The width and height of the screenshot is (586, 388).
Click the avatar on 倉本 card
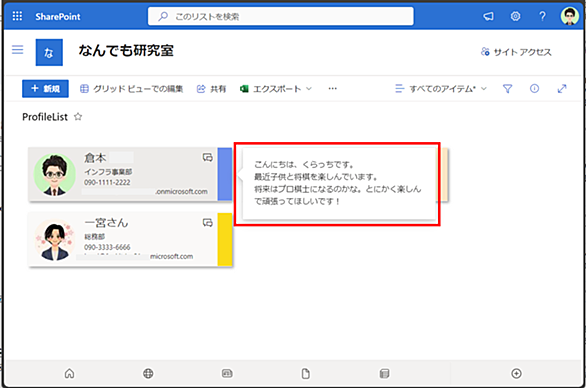(55, 175)
